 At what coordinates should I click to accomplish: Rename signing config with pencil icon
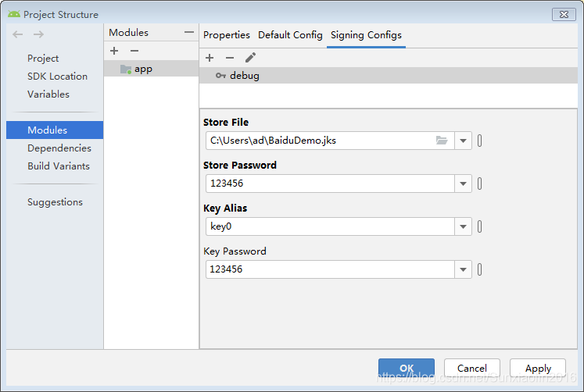(250, 58)
